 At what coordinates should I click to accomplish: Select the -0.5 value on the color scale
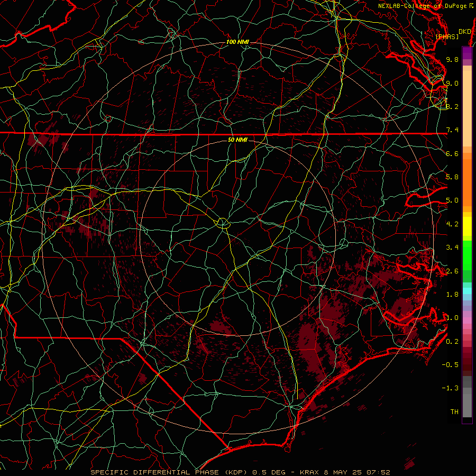pyautogui.click(x=450, y=365)
